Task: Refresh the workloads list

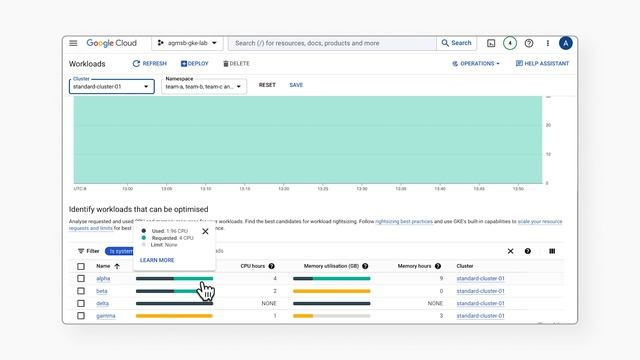Action: [x=149, y=63]
